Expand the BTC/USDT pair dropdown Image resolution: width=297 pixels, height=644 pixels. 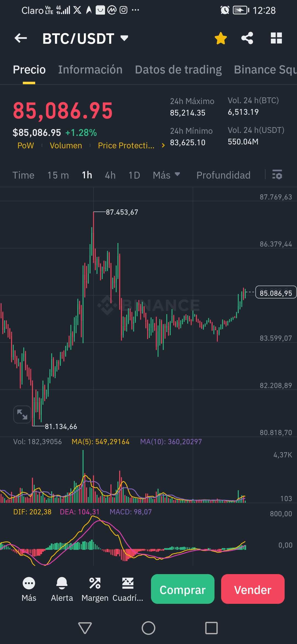click(x=124, y=38)
